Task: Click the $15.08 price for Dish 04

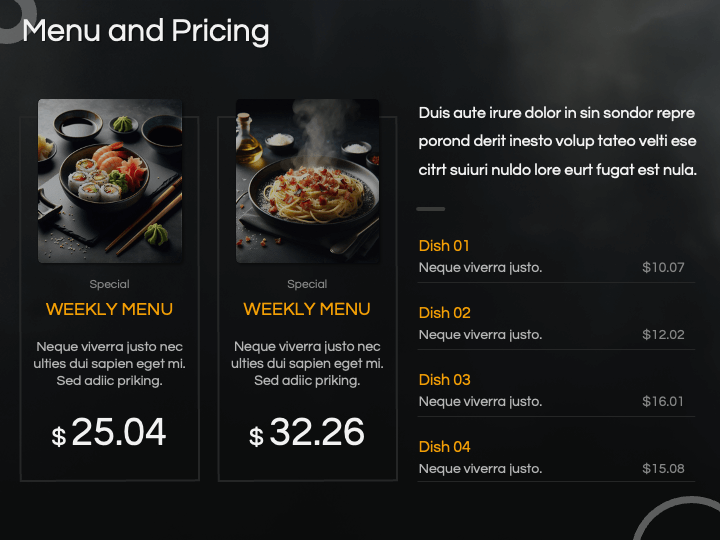Action: 663,468
